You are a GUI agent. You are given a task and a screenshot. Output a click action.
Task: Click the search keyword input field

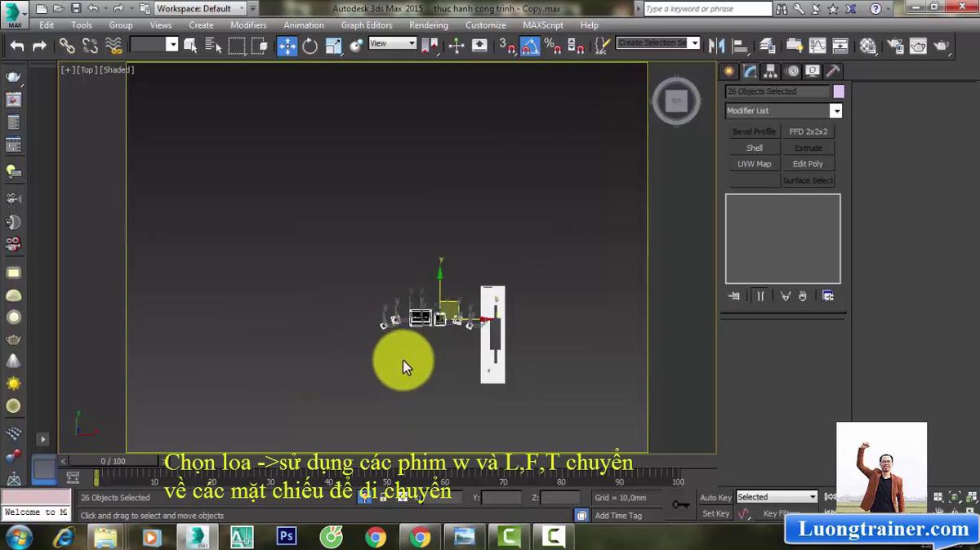pyautogui.click(x=706, y=9)
